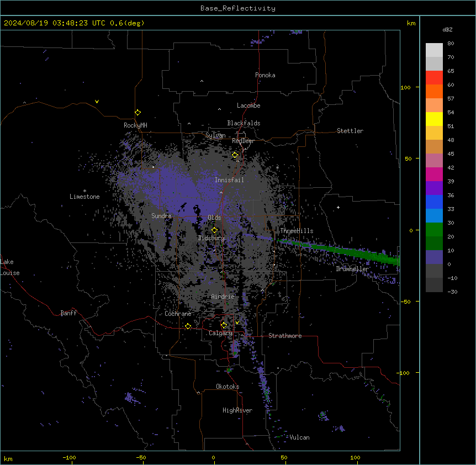This screenshot has width=476, height=465.
Task: Click the asterisk marker above Limestone
Action: point(84,191)
